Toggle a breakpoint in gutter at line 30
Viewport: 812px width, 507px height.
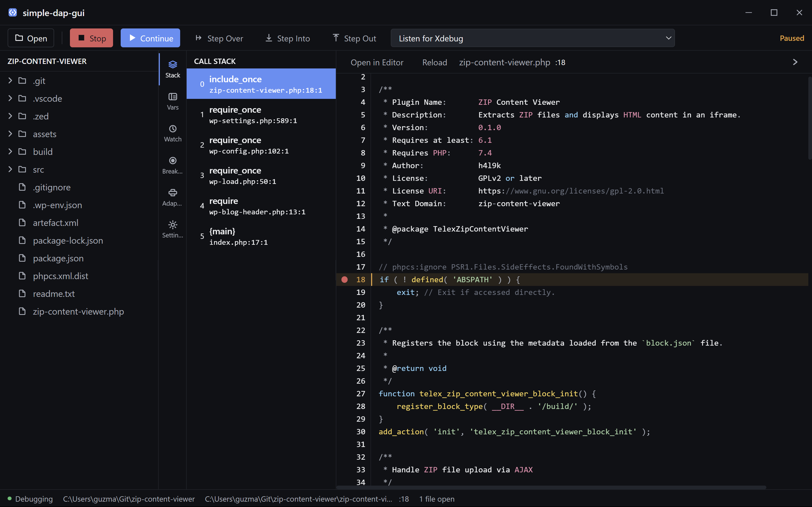click(x=344, y=432)
